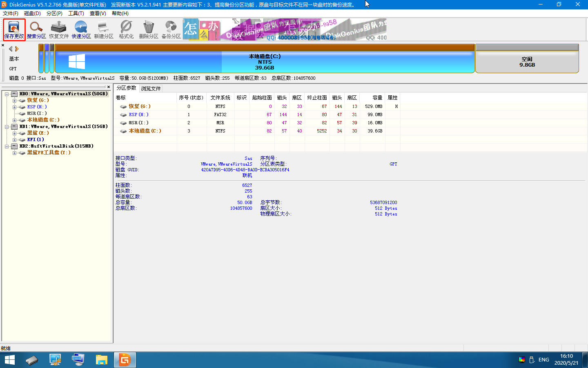Click the 卷标 column header
Image resolution: width=588 pixels, height=368 pixels.
[x=145, y=98]
